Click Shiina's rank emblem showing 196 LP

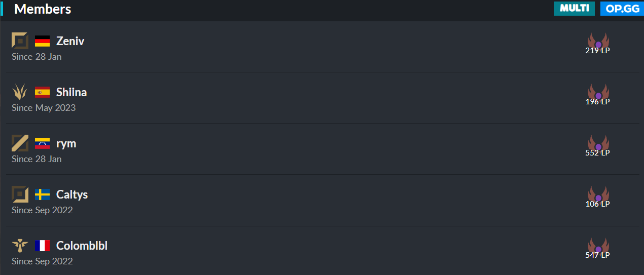point(598,93)
